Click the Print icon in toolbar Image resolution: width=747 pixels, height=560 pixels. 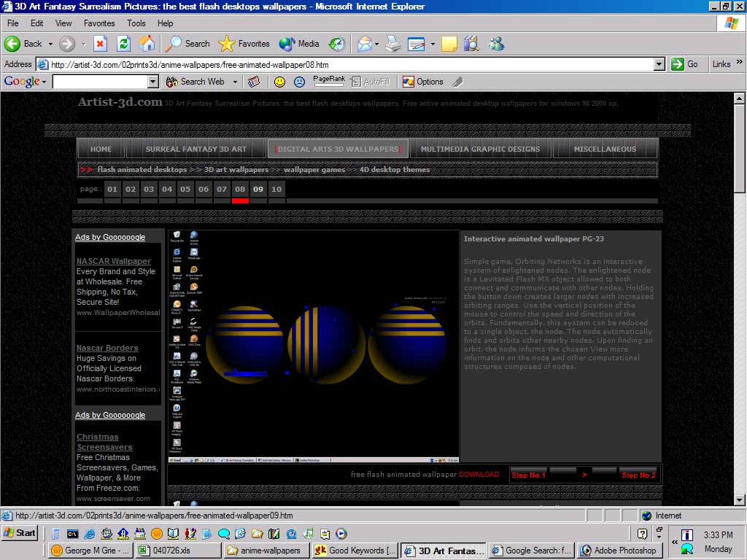tap(393, 44)
